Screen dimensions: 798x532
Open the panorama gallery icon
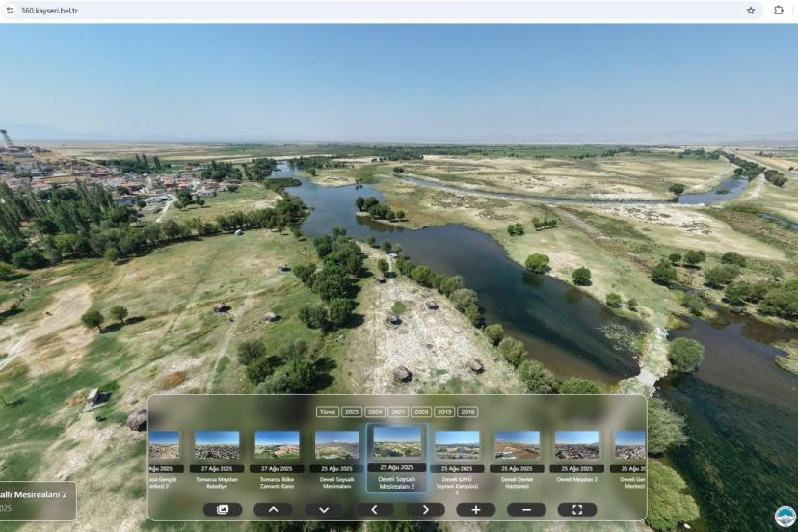click(223, 509)
